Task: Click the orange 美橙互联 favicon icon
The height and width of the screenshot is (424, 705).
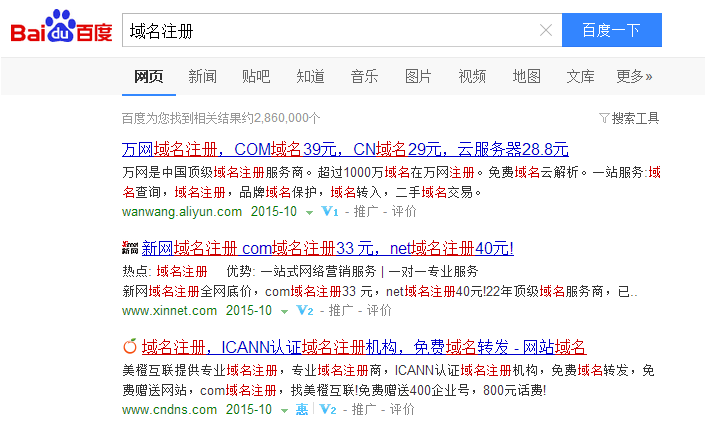Action: coord(130,346)
